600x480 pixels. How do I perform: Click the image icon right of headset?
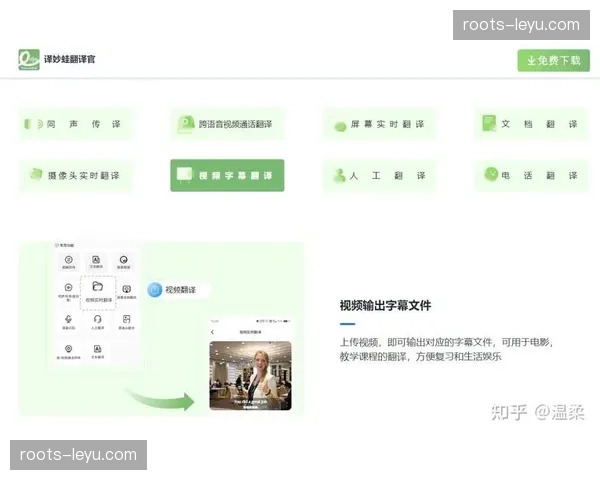coord(126,319)
